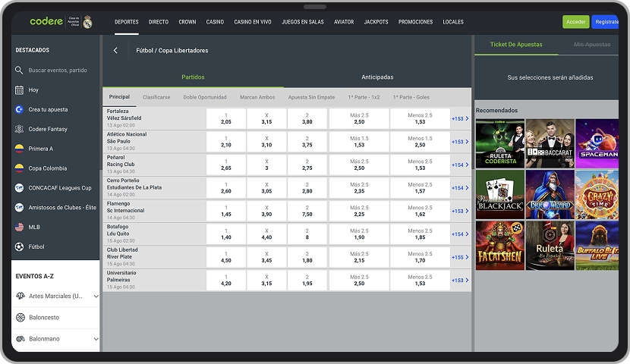The height and width of the screenshot is (364, 630).
Task: Open +154 markets for Botafogo vs Ldu Quito
Action: [x=460, y=234]
